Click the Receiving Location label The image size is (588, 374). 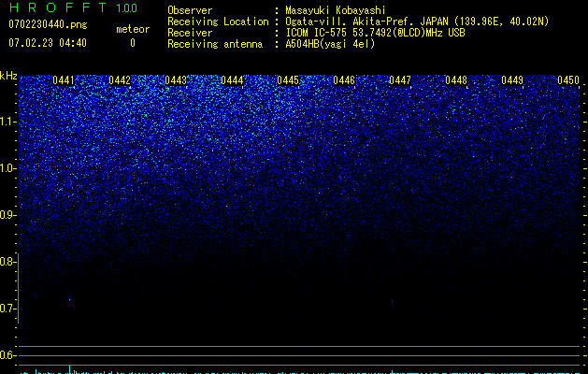point(218,22)
